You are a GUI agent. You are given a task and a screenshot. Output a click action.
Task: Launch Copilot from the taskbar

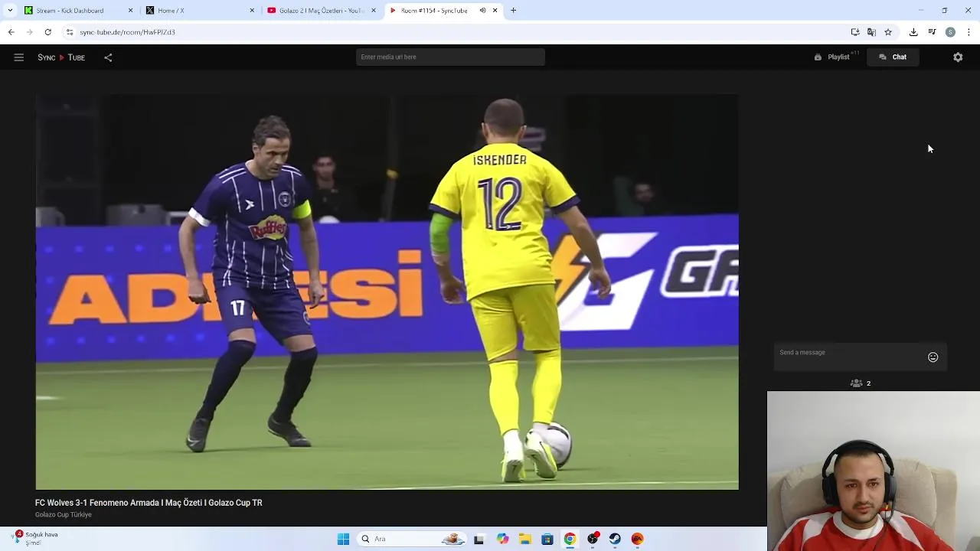tap(502, 539)
